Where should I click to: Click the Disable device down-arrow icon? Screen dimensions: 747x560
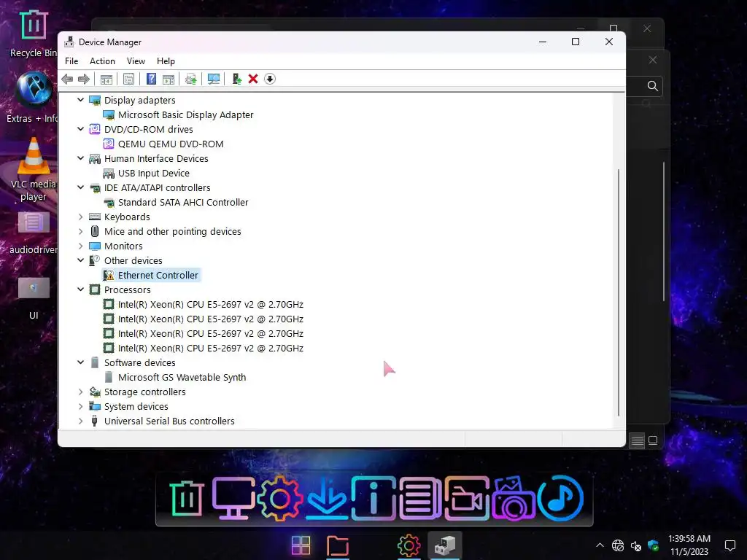tap(270, 79)
